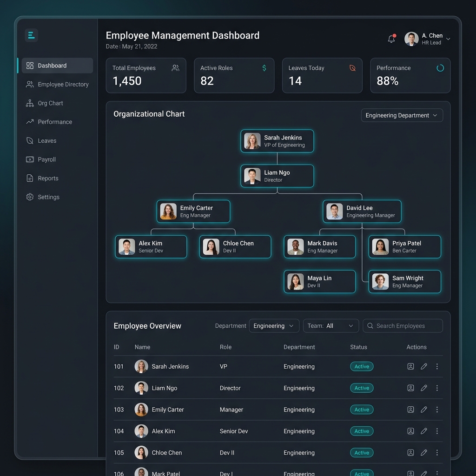
Task: Edit Emily Carter with pencil icon
Action: click(424, 410)
